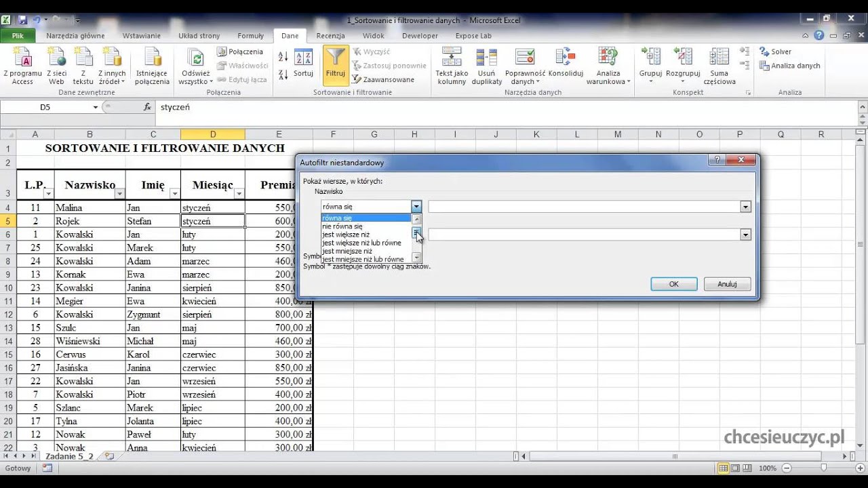Open Połączenia connections button

tap(240, 52)
